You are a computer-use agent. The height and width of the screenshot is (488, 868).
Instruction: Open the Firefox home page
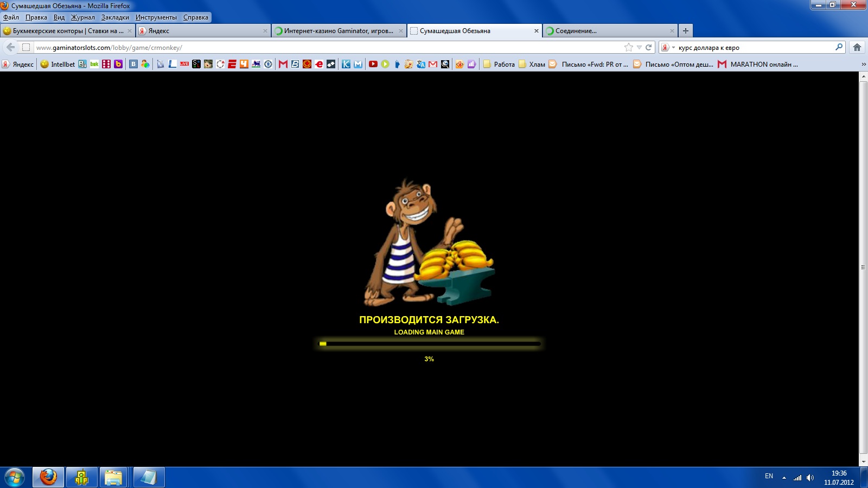point(857,47)
